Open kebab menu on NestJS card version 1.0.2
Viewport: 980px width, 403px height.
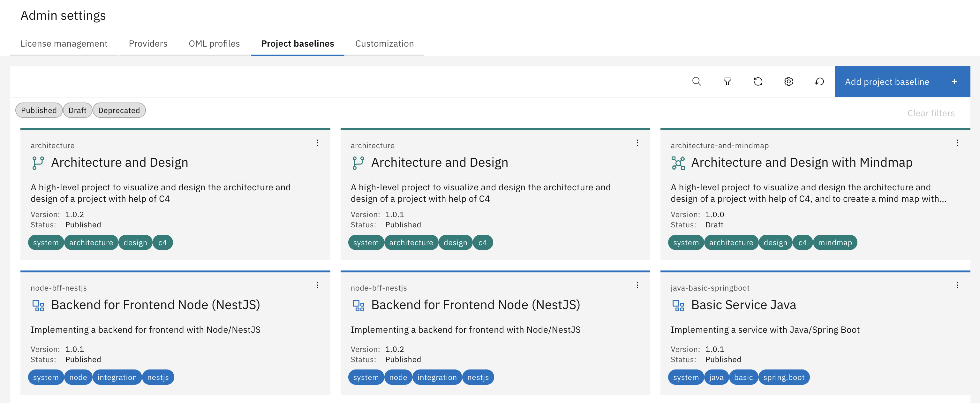tap(637, 285)
